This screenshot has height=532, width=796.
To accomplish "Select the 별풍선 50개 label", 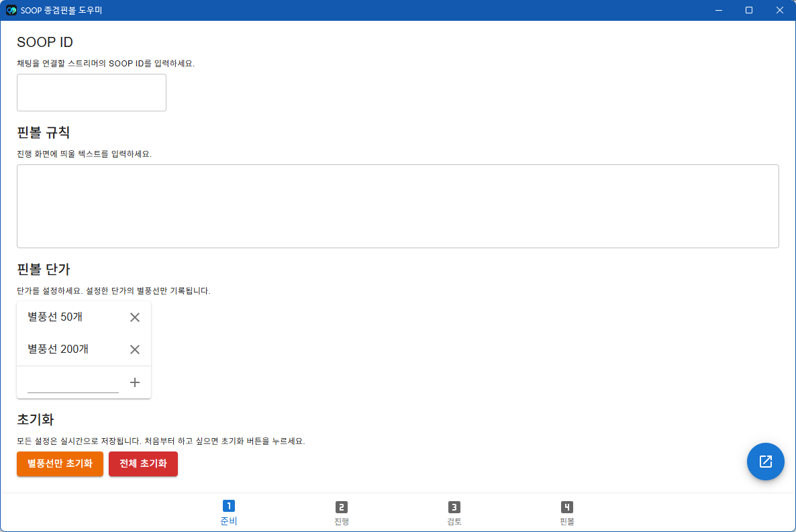I will [x=55, y=317].
